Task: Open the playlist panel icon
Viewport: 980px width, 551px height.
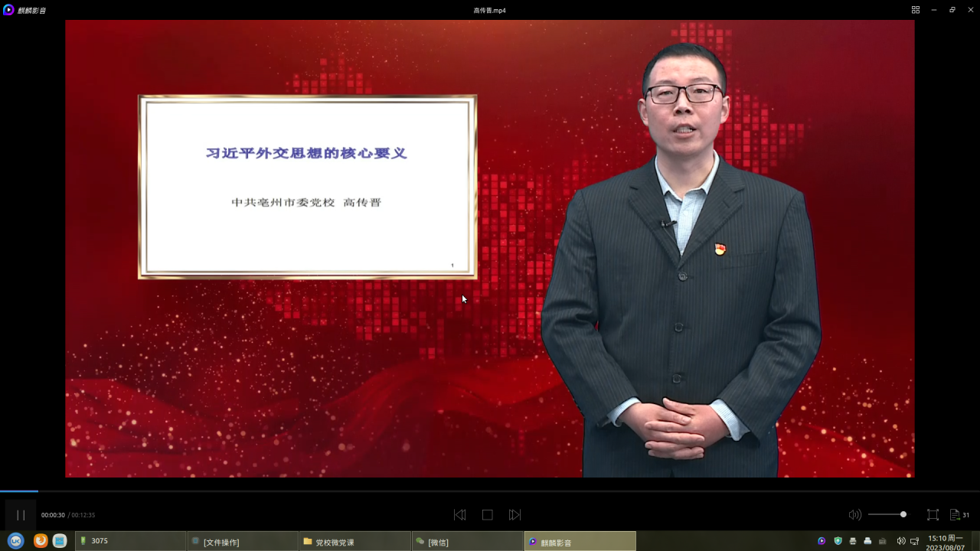Action: coord(955,515)
